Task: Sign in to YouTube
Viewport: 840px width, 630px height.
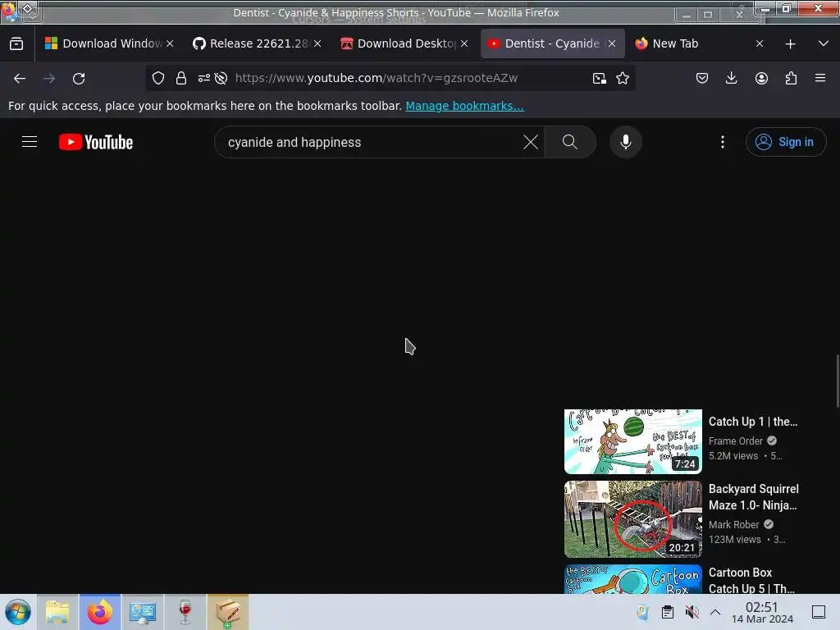Action: pyautogui.click(x=785, y=142)
